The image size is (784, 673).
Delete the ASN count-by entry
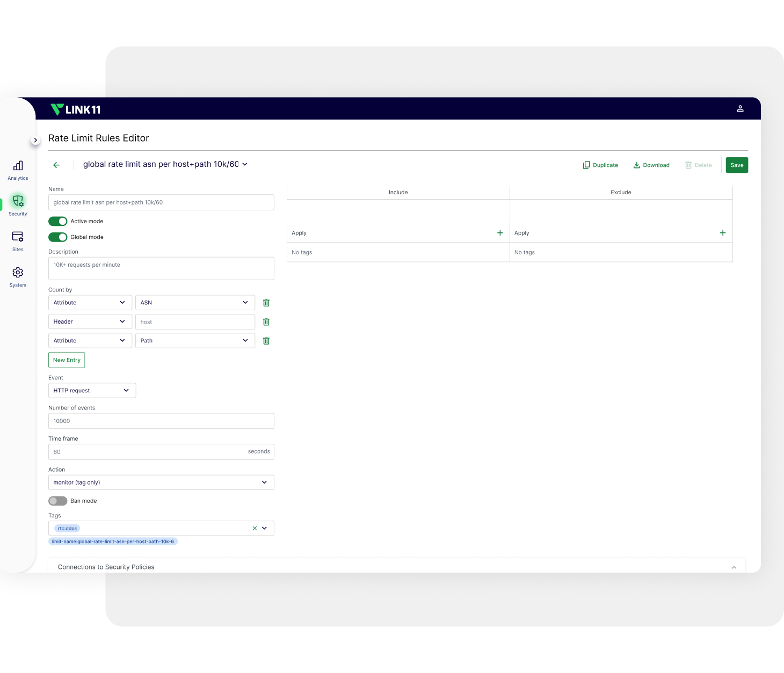266,303
